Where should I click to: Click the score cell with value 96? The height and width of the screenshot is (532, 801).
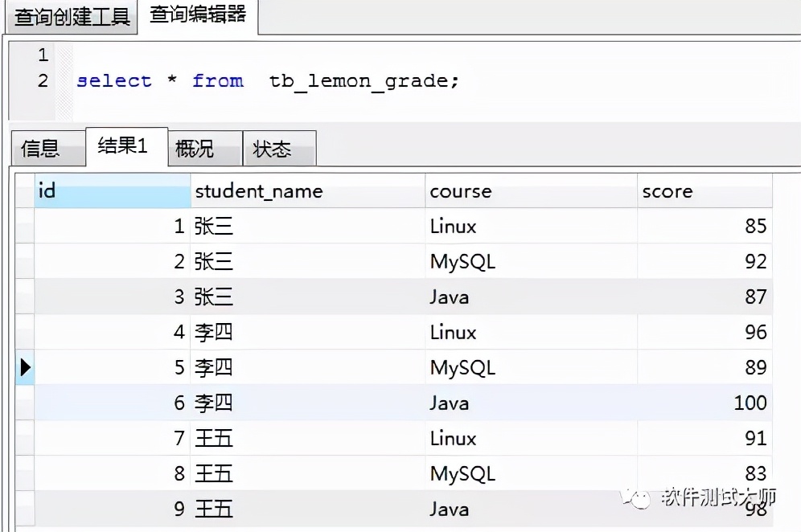click(704, 333)
